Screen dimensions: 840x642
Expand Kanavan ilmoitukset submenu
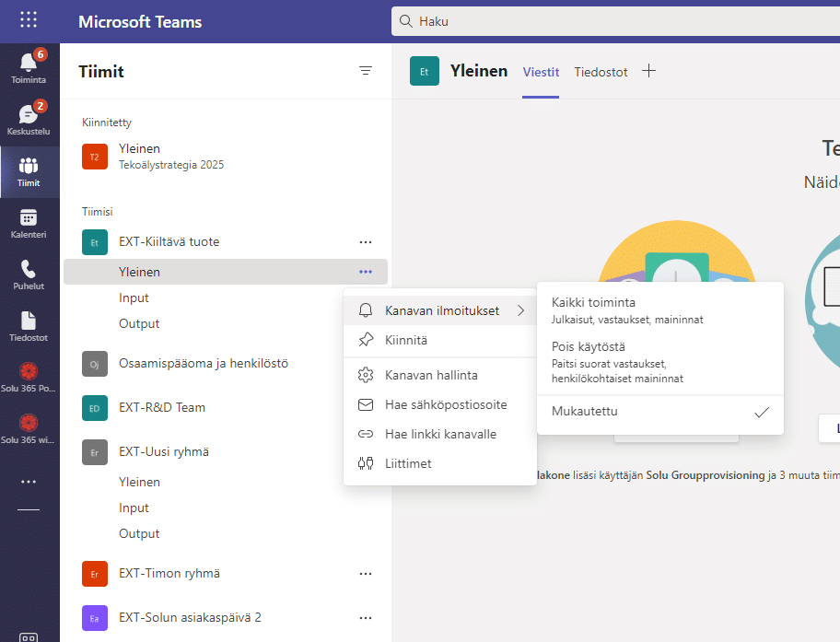(440, 310)
